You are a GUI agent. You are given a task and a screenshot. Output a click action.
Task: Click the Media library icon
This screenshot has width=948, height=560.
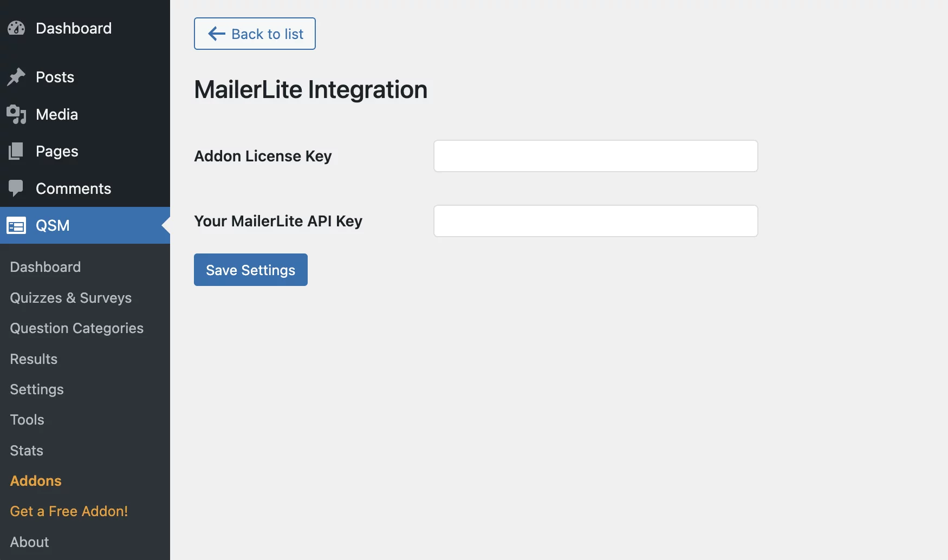point(16,114)
